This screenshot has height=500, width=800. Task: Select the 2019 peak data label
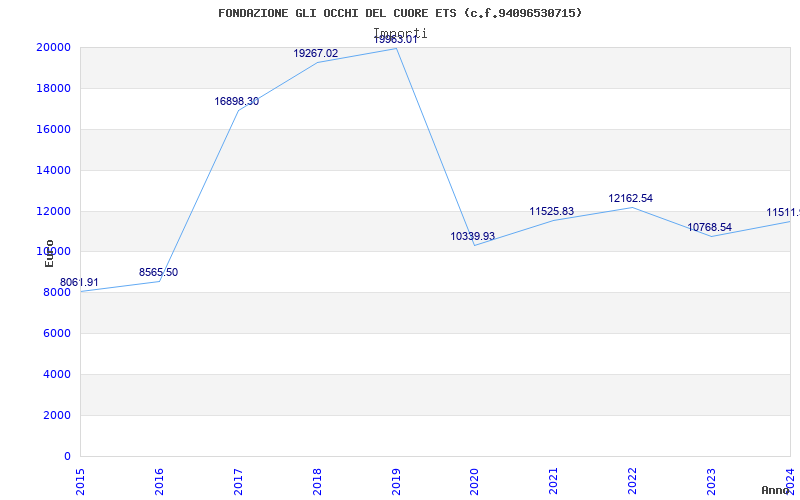pos(395,40)
